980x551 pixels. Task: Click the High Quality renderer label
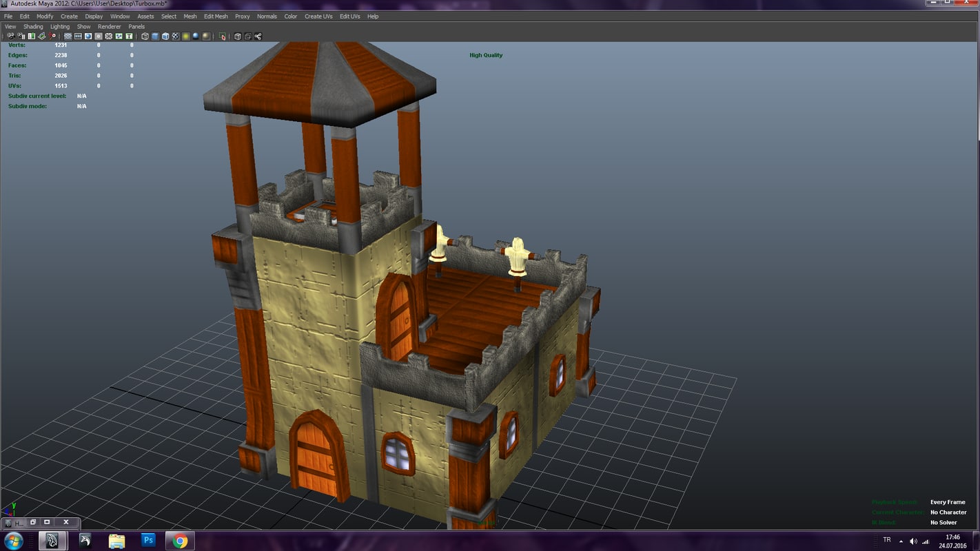click(x=486, y=54)
